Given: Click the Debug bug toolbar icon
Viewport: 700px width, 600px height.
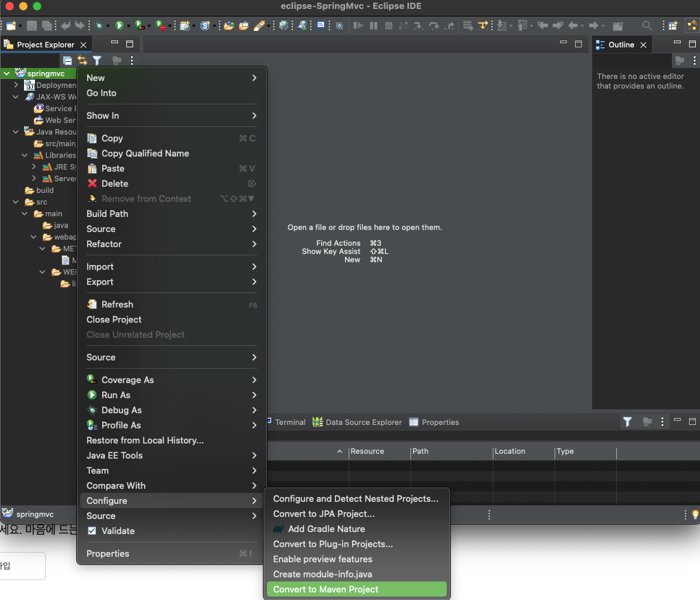Looking at the screenshot, I should click(x=99, y=26).
